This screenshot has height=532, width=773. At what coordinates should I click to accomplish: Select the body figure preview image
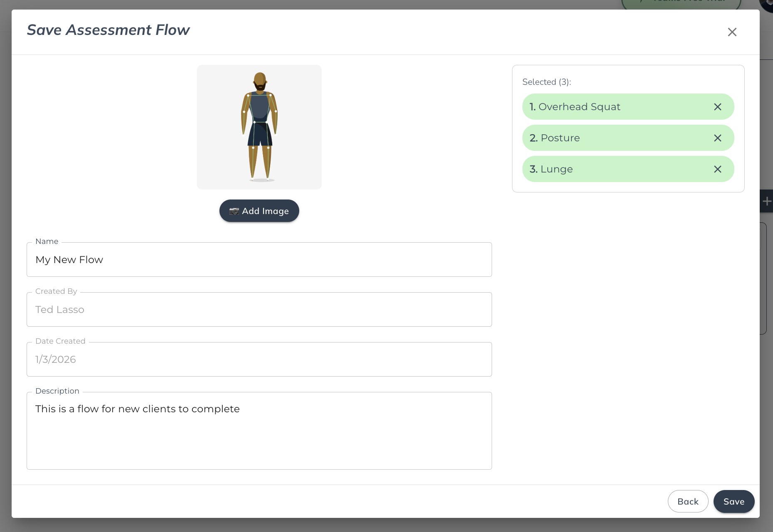click(x=259, y=127)
